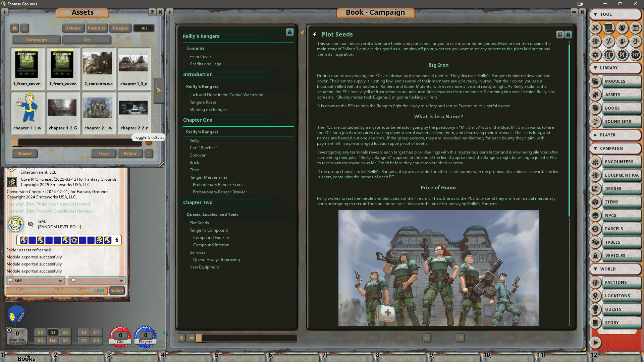Open the dice Tower icon
Viewport: 644px width, 362px height.
(596, 42)
